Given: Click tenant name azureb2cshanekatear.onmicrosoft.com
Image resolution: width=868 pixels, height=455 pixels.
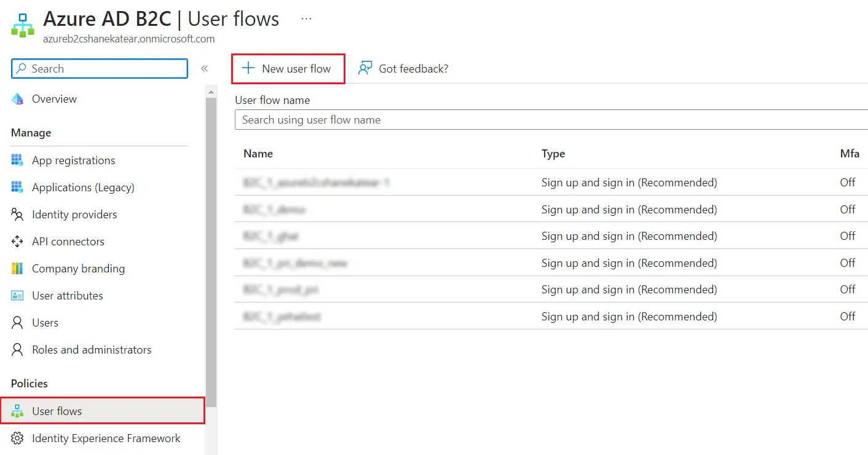Looking at the screenshot, I should pos(129,39).
